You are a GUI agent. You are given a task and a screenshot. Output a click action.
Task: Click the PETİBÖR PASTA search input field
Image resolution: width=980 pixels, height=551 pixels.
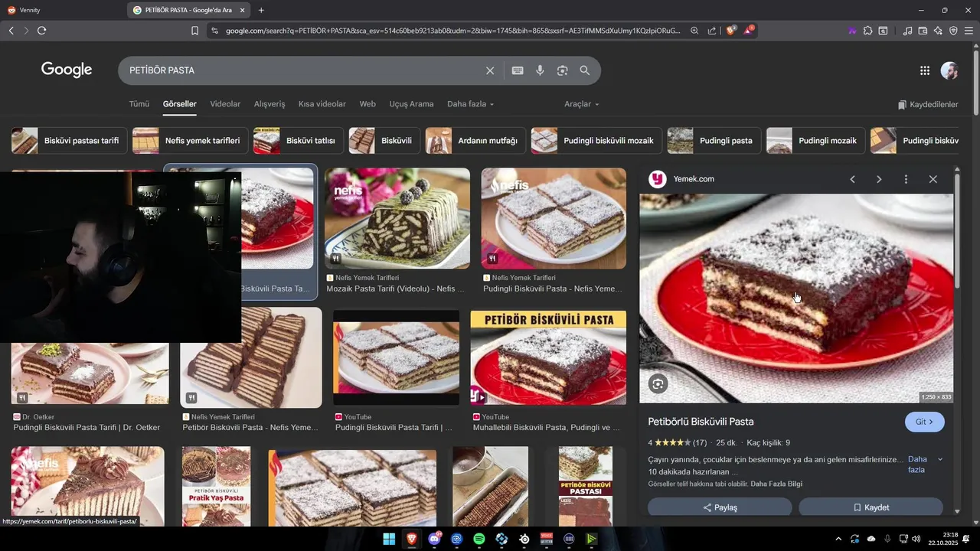point(302,70)
